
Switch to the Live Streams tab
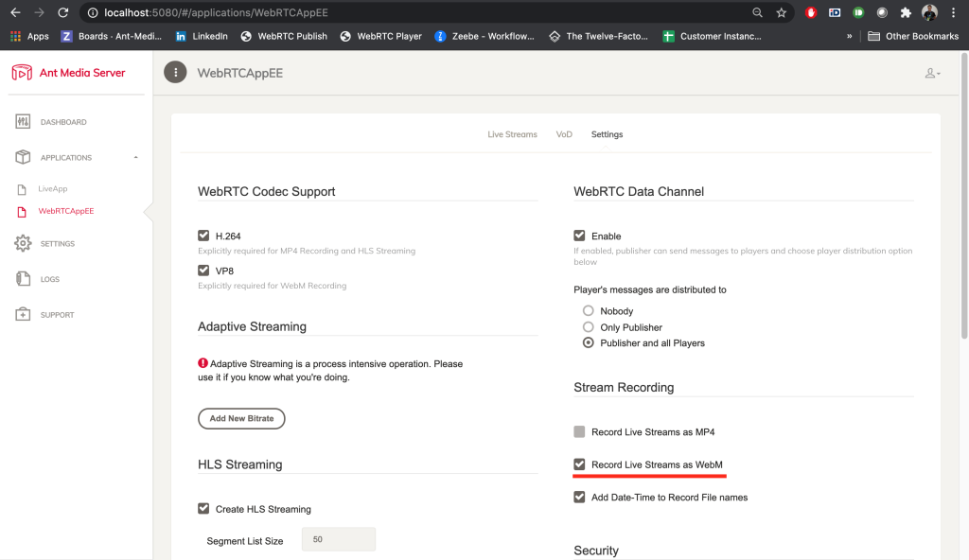point(512,134)
